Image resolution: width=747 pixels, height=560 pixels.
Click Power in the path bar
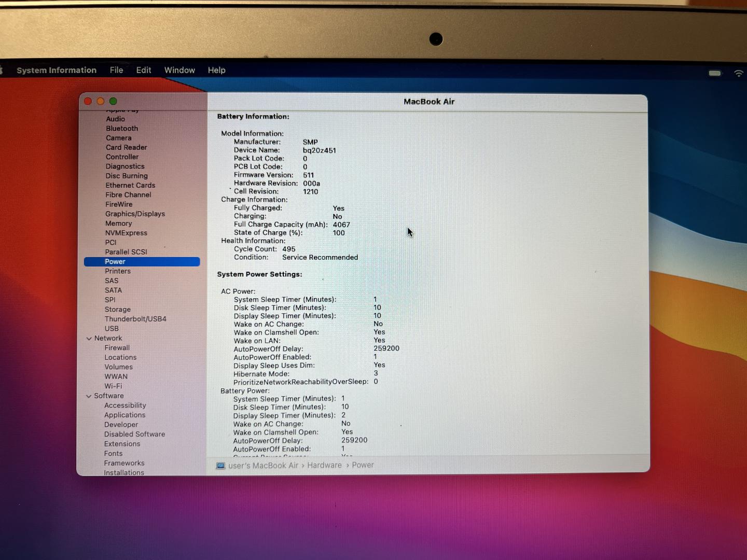click(363, 466)
